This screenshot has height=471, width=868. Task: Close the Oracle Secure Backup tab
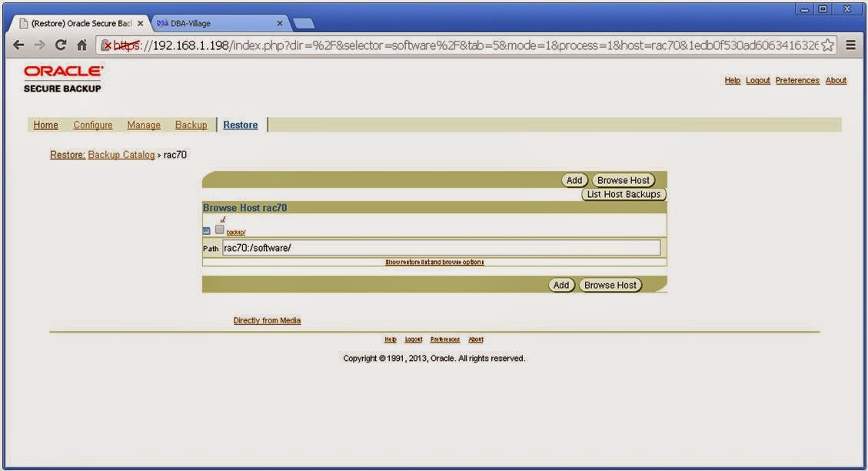(x=140, y=23)
